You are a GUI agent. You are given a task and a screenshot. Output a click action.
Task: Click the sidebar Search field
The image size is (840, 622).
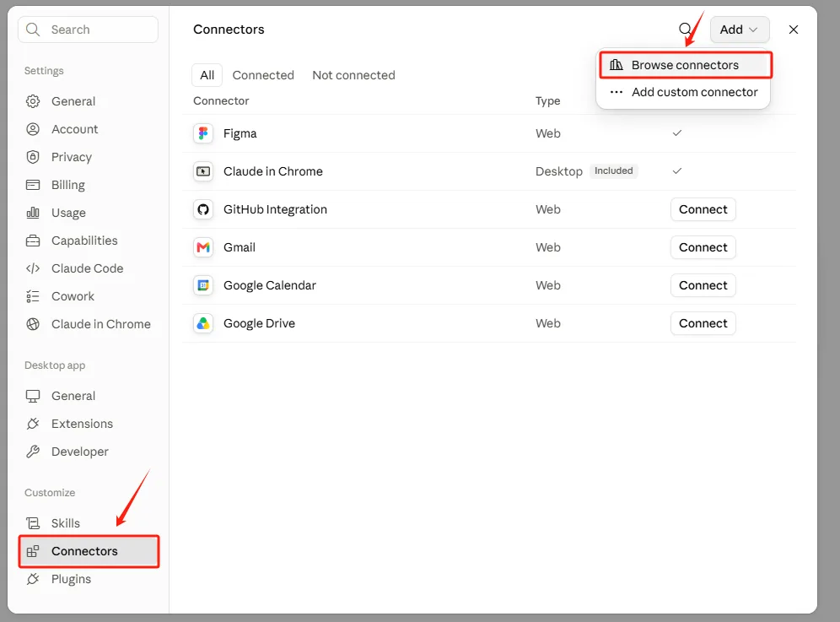[89, 30]
